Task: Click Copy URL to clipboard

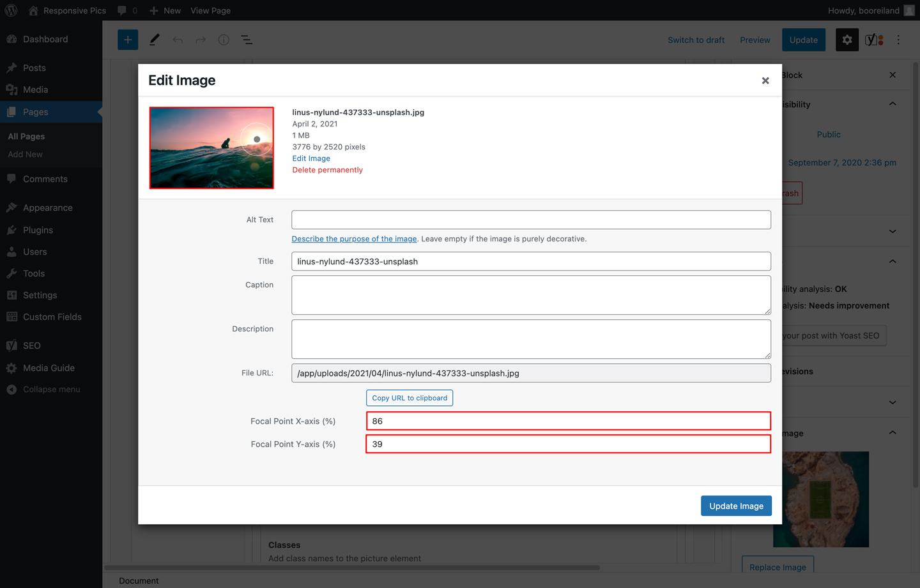Action: [410, 398]
